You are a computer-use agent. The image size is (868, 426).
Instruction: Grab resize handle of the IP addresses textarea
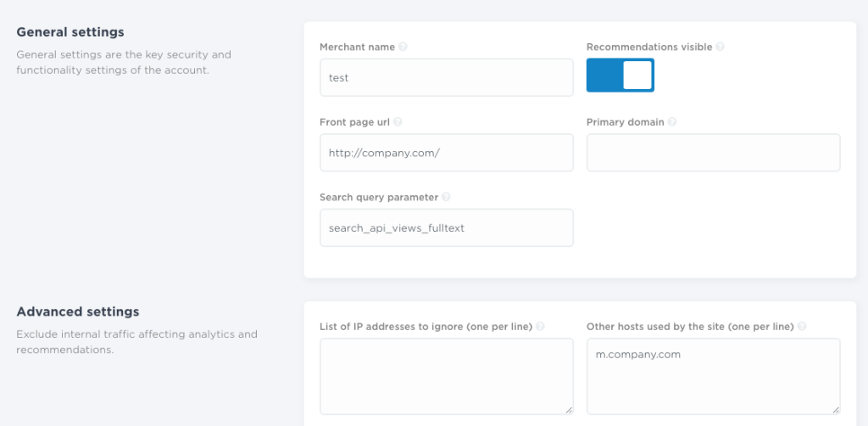[x=569, y=409]
